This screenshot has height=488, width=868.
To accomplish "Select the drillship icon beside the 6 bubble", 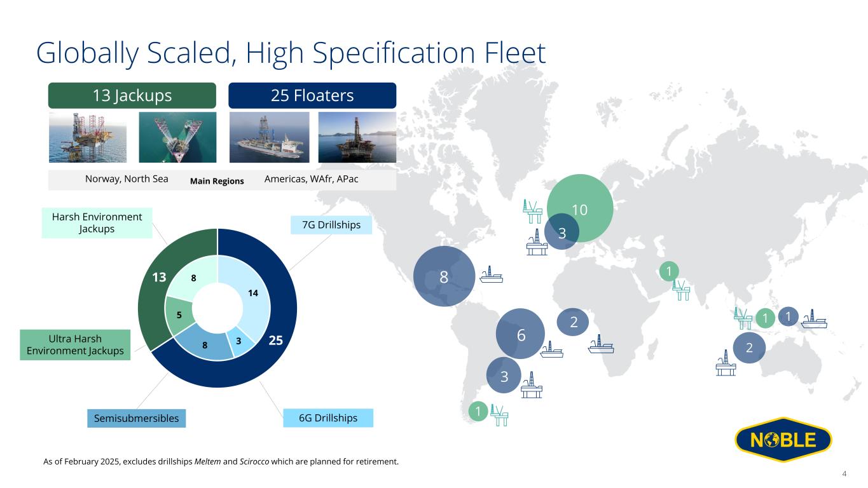I will [551, 349].
